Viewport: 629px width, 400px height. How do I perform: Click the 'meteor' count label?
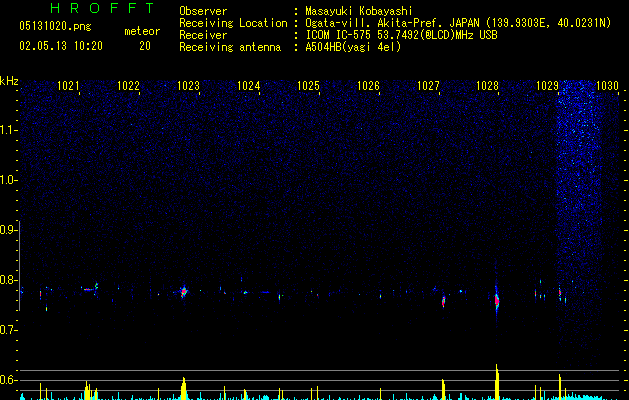pos(142,31)
